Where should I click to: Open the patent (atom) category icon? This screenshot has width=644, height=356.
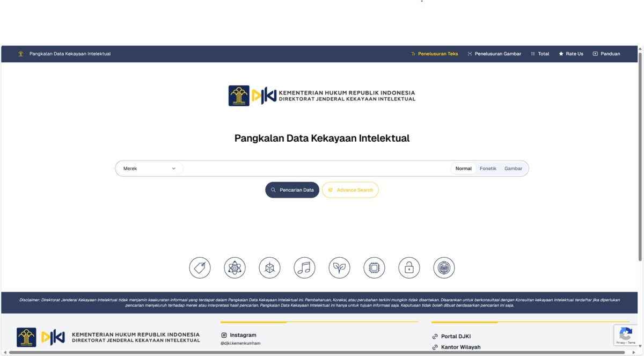(235, 267)
